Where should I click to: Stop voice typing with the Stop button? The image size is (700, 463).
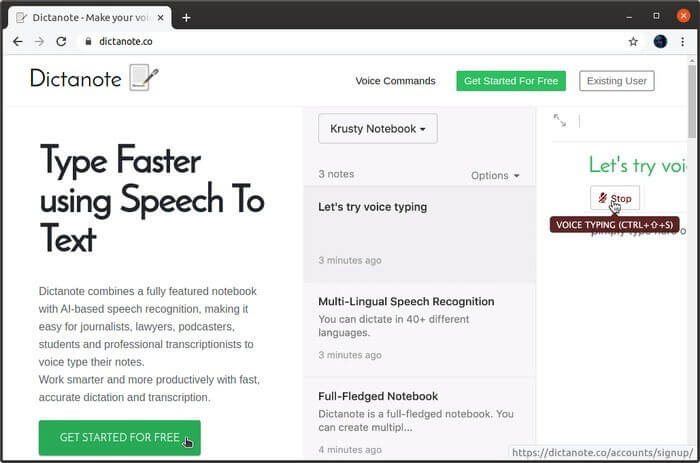(615, 198)
